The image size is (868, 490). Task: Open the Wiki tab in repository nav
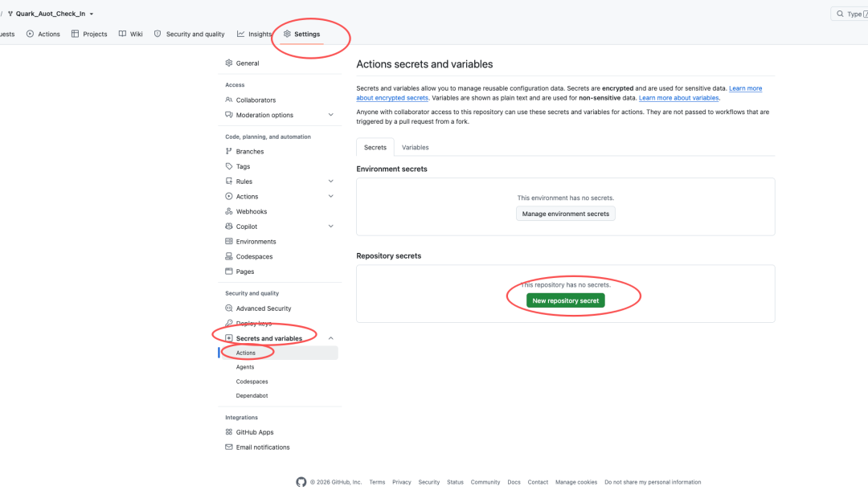(x=131, y=34)
